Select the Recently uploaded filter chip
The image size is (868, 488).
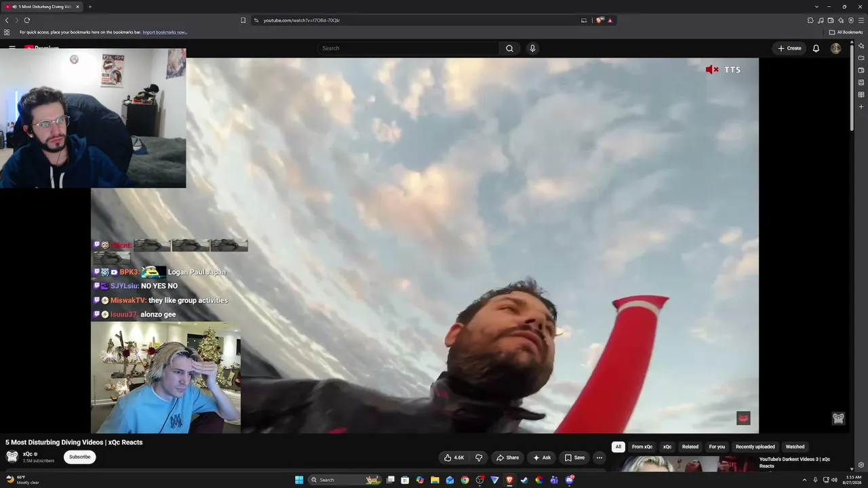(755, 447)
